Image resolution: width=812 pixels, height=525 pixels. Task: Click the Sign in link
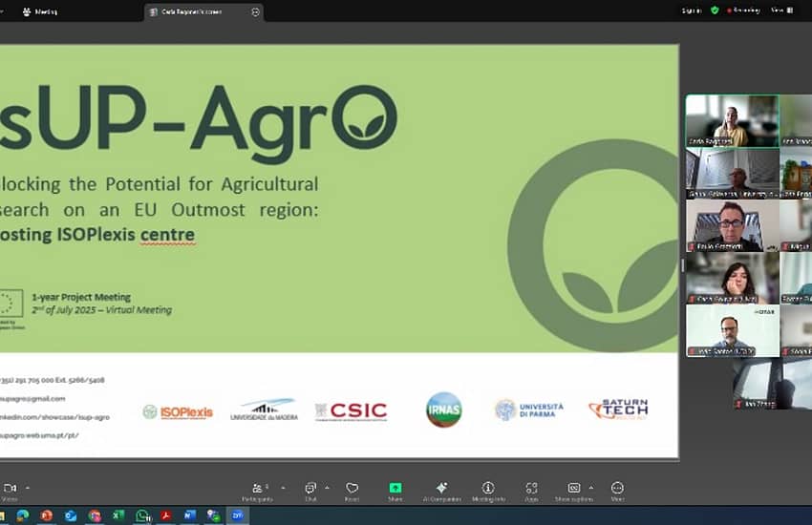[x=692, y=10]
